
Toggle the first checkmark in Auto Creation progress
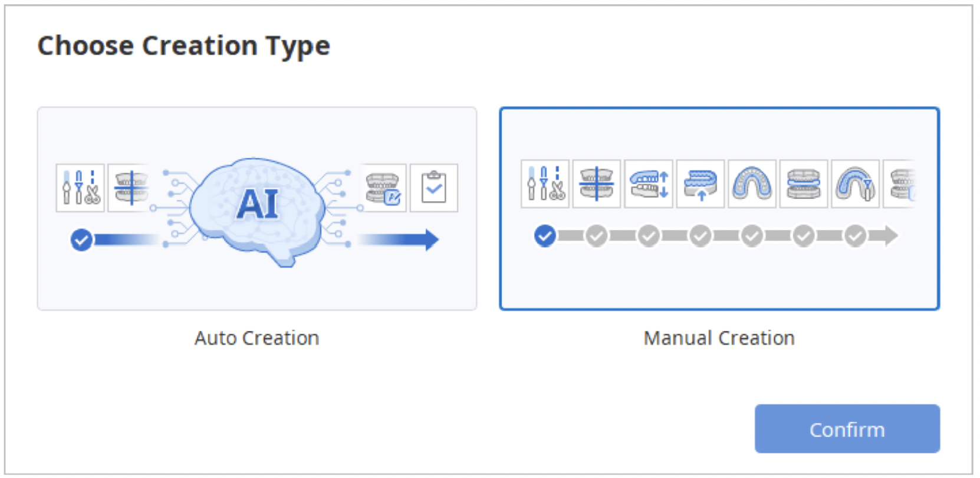point(81,239)
